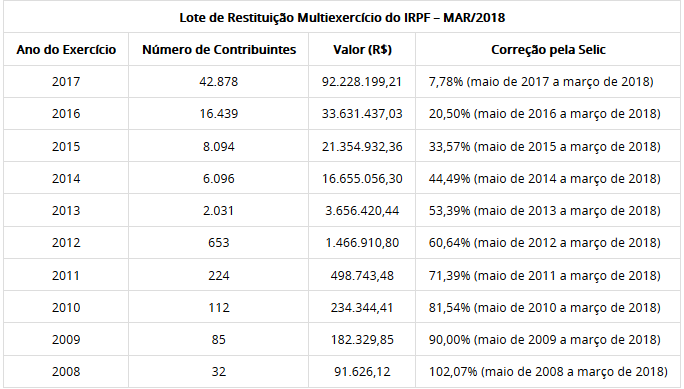Select contributor count 112 for 2010
Screen dimensions: 684x389
[x=219, y=307]
